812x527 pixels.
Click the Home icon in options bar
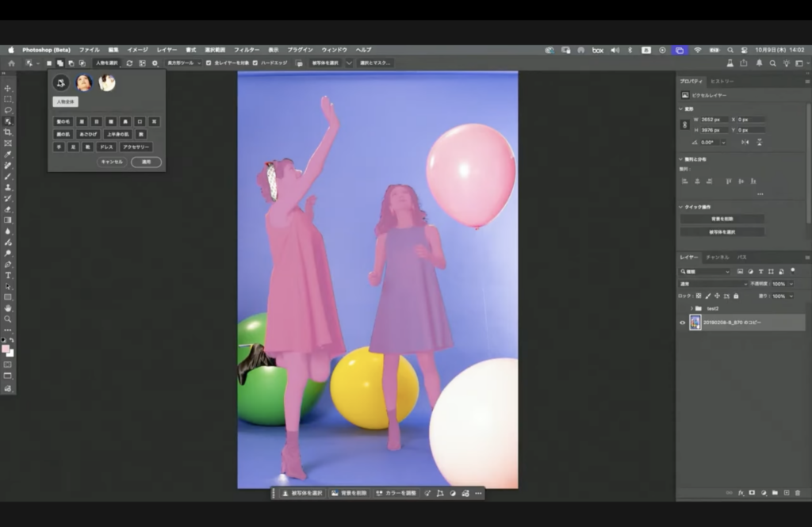[11, 63]
